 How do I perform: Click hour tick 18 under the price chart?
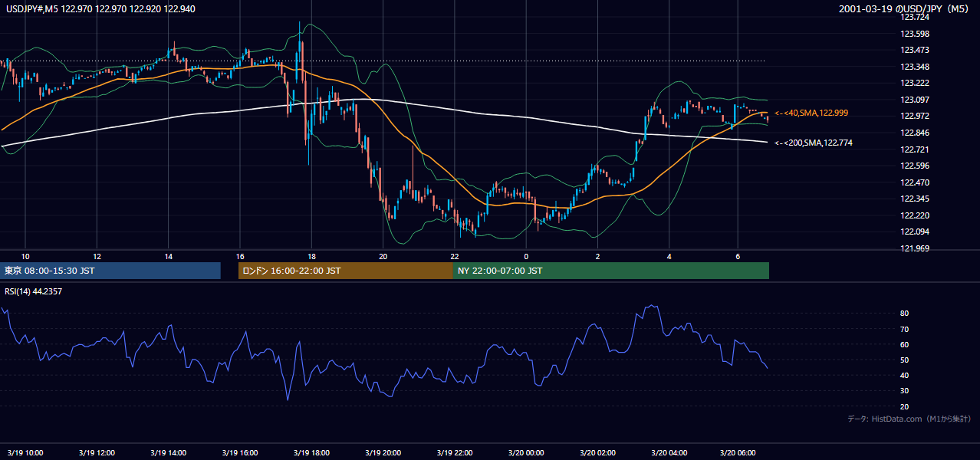pyautogui.click(x=311, y=256)
